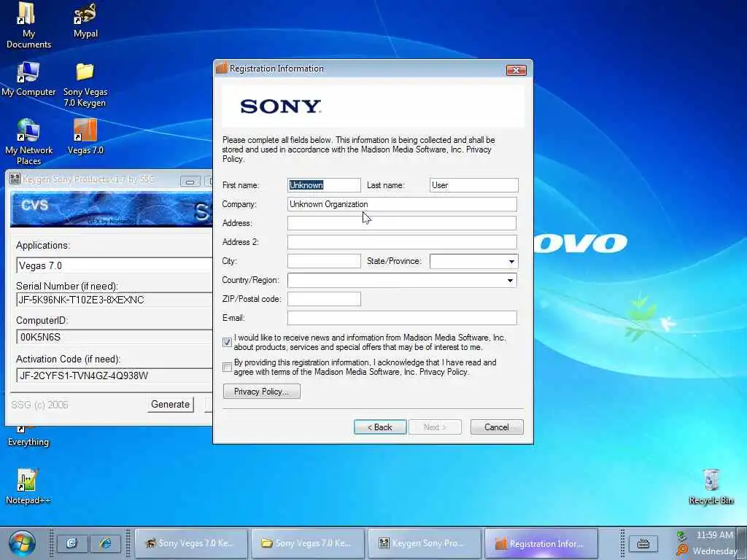Click the Address field
This screenshot has width=747, height=560.
click(402, 223)
